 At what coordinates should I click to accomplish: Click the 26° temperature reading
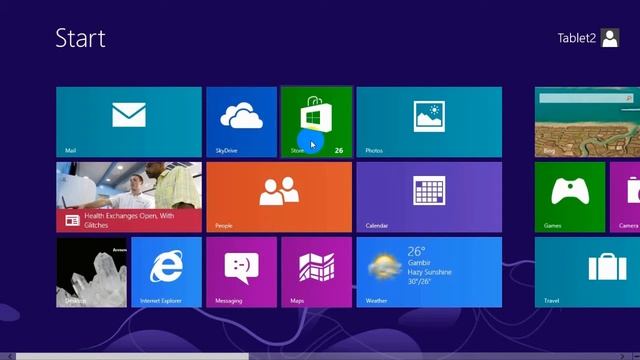(x=417, y=251)
